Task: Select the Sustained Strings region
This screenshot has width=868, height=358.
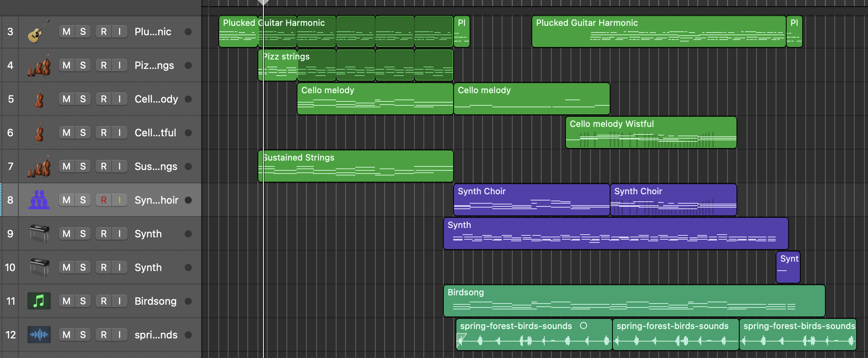Action: [356, 166]
